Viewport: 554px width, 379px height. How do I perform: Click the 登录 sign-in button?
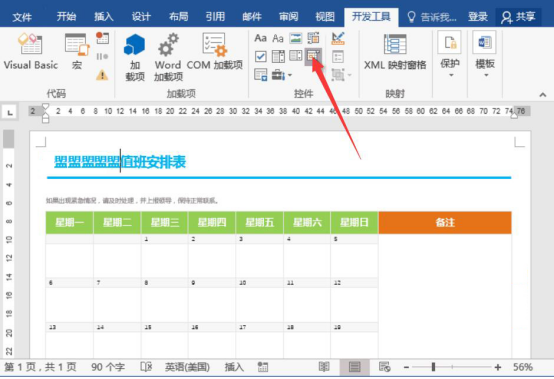[x=478, y=17]
